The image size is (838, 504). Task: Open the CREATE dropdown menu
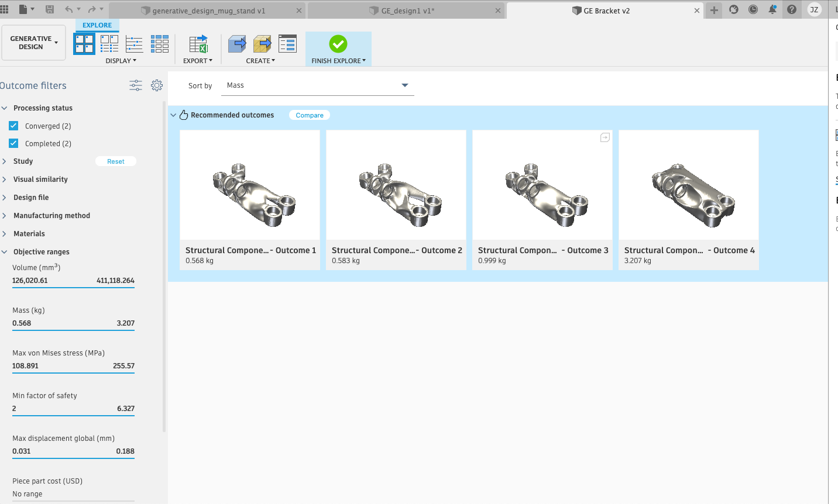[260, 61]
